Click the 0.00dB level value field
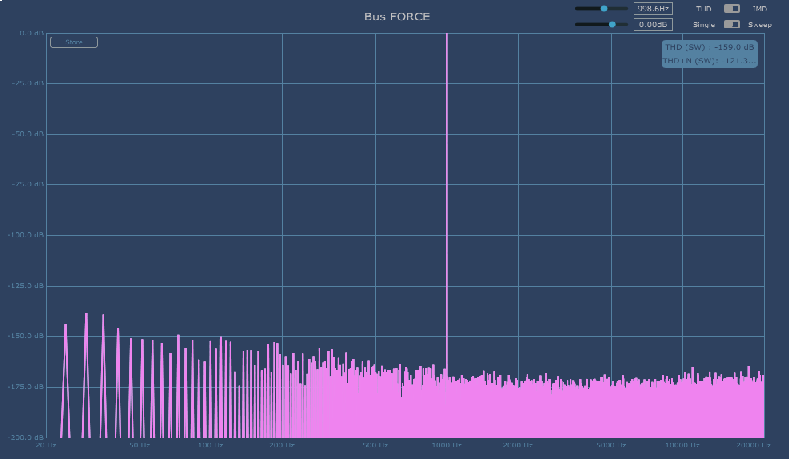This screenshot has width=789, height=459. [x=653, y=24]
